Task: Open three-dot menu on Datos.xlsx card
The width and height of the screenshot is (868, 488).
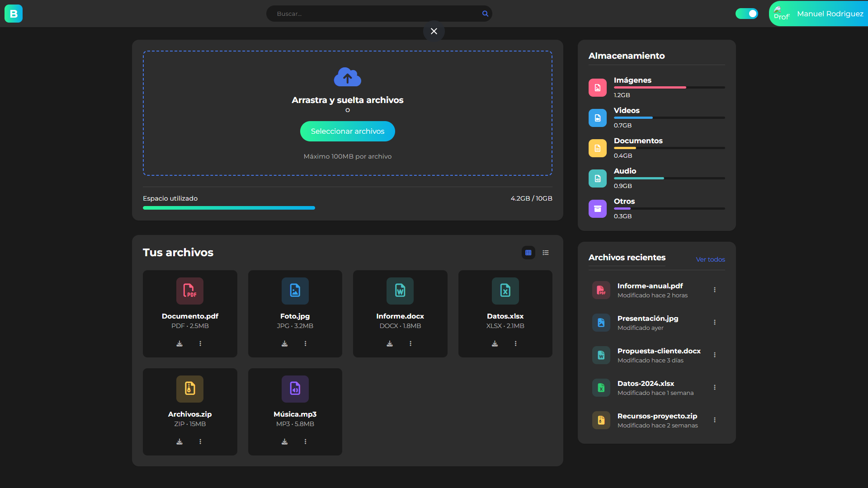Action: pos(515,343)
